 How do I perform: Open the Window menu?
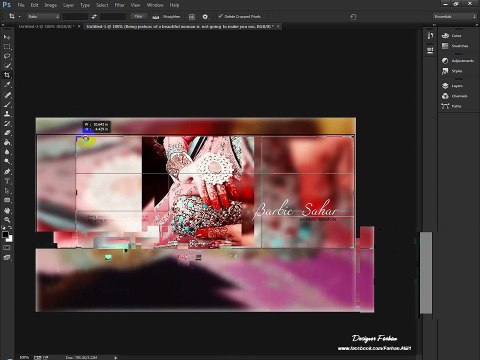click(155, 5)
